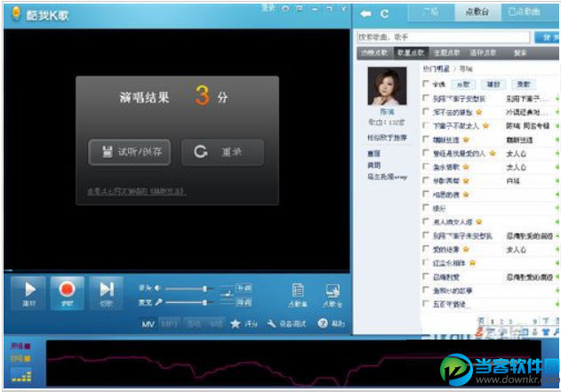This screenshot has height=392, width=561.
Task: Go to page 9 in pagination
Action: 535,322
